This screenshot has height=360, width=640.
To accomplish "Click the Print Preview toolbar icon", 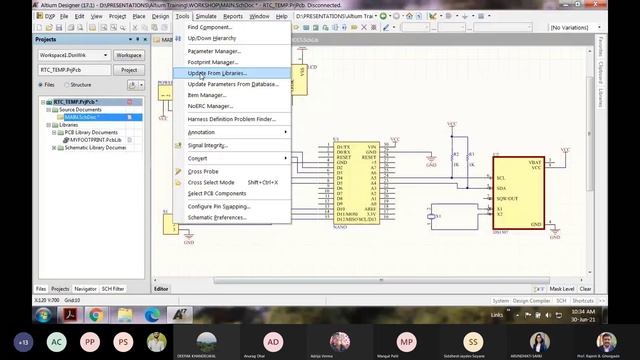I will (80, 27).
